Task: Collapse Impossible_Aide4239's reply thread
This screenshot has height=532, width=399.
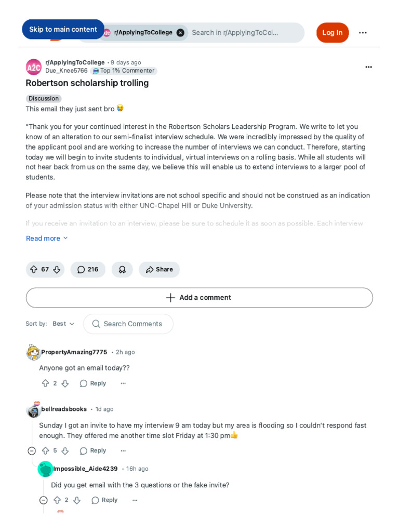Action: coord(44,500)
